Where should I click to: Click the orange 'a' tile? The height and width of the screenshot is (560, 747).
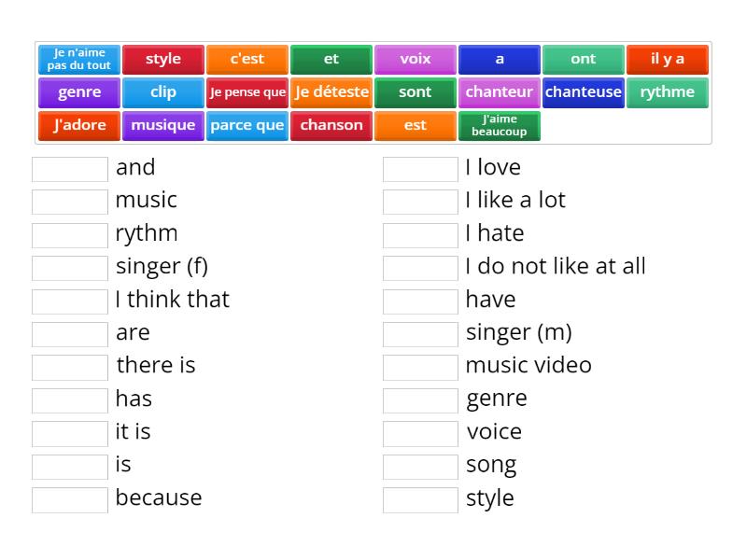pos(500,59)
